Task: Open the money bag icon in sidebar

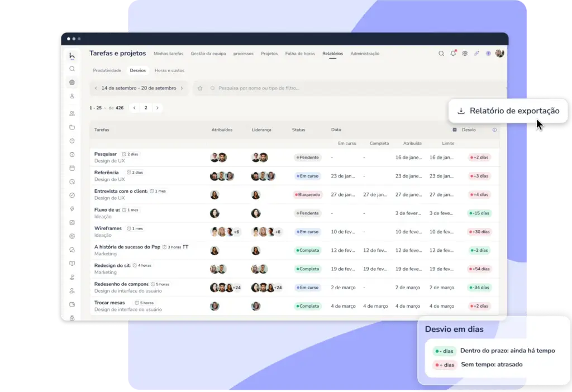Action: [x=72, y=318]
